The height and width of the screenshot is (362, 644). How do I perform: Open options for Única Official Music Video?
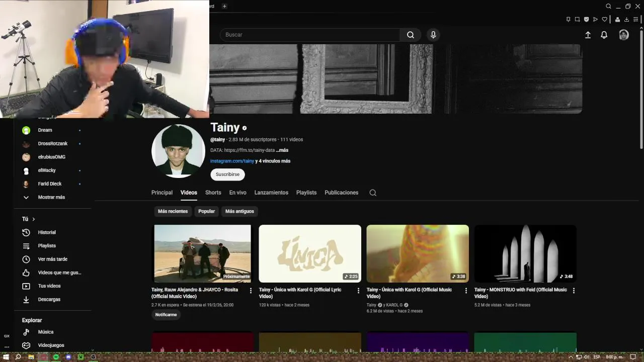point(466,291)
